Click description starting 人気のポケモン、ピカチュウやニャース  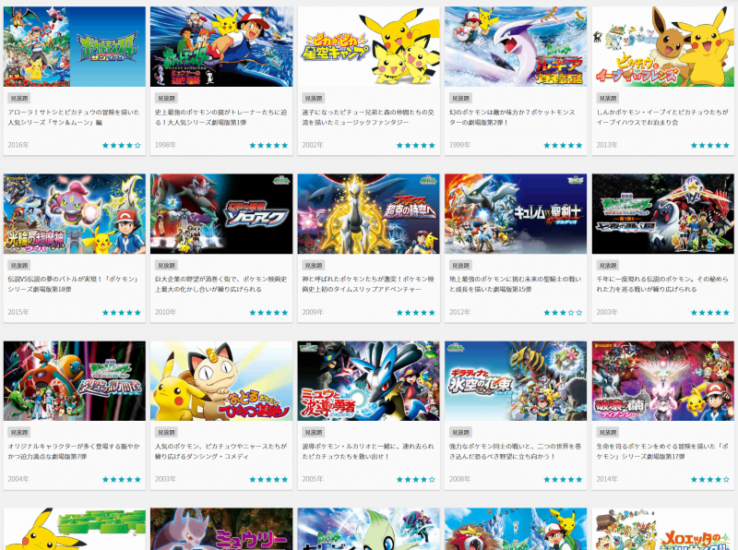tap(221, 451)
